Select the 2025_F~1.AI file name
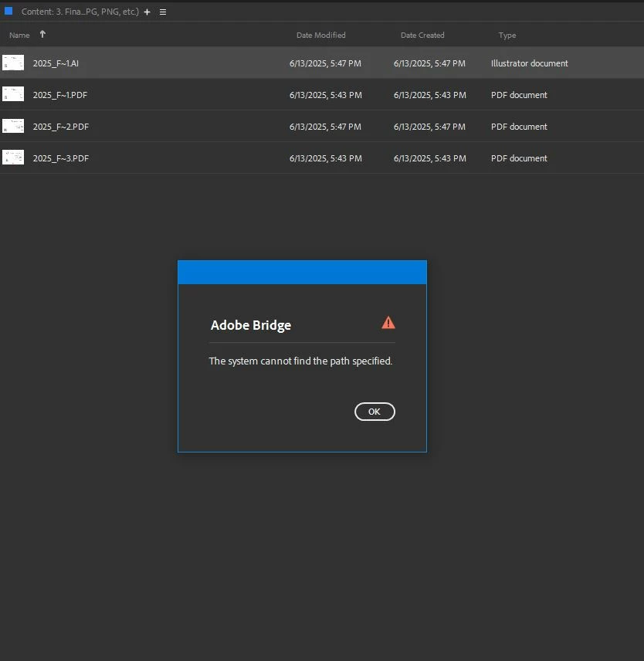Image resolution: width=644 pixels, height=661 pixels. [x=56, y=63]
